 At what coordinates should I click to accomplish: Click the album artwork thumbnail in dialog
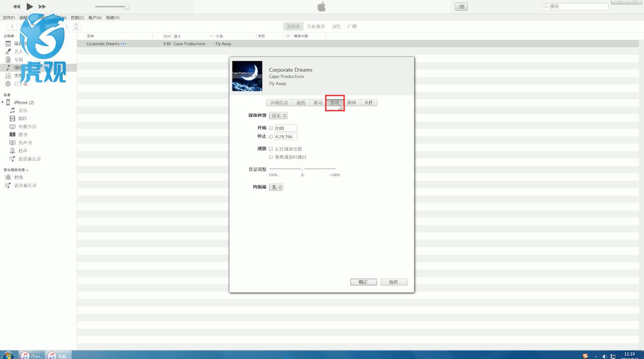click(247, 76)
